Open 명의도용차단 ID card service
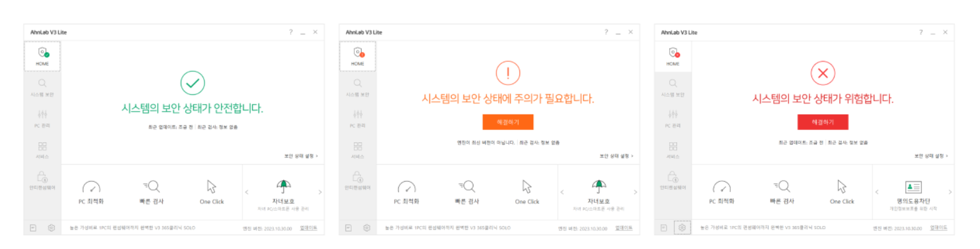 point(914,195)
